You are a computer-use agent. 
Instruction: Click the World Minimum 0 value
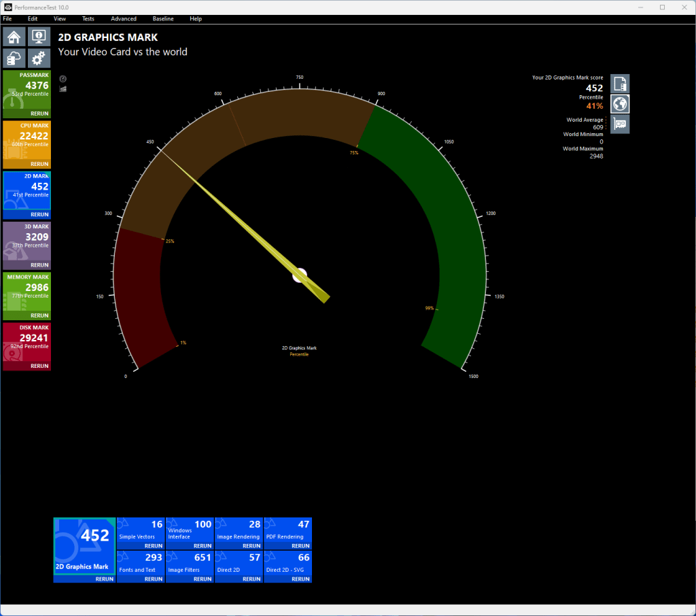pyautogui.click(x=602, y=142)
